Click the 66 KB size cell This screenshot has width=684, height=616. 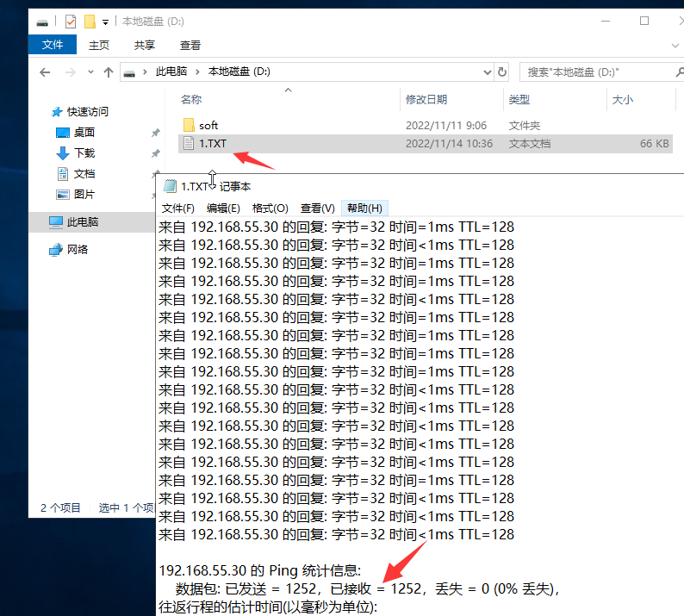655,144
